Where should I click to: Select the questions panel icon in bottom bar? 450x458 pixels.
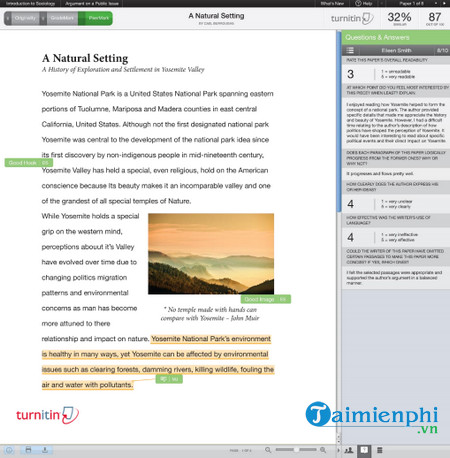coord(364,450)
